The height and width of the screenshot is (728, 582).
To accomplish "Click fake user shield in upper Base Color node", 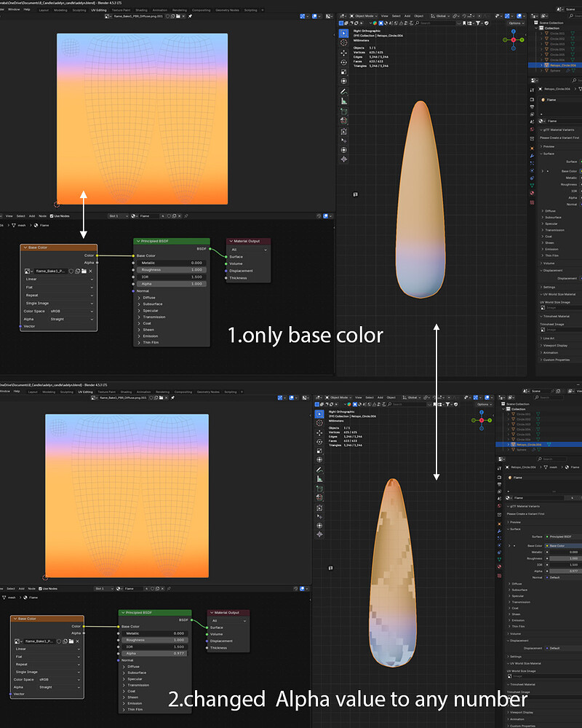I will [x=71, y=271].
